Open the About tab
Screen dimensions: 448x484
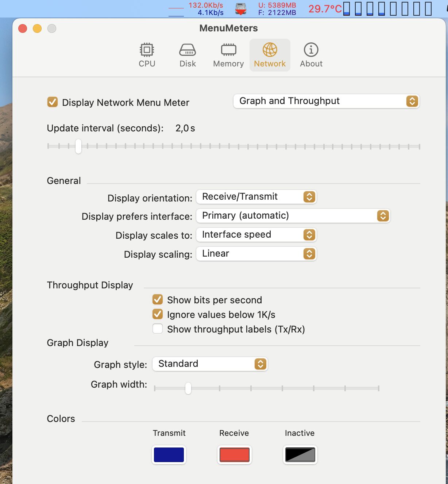point(311,55)
